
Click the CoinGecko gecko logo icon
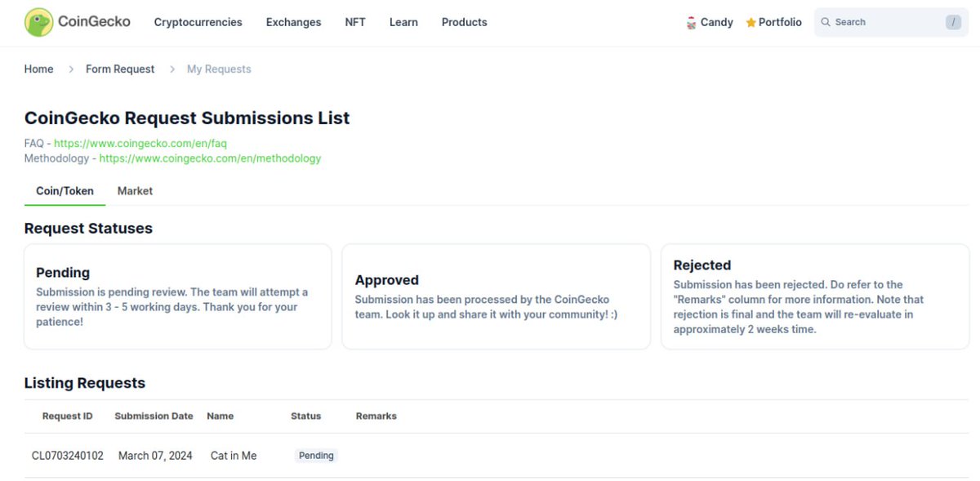pos(38,22)
